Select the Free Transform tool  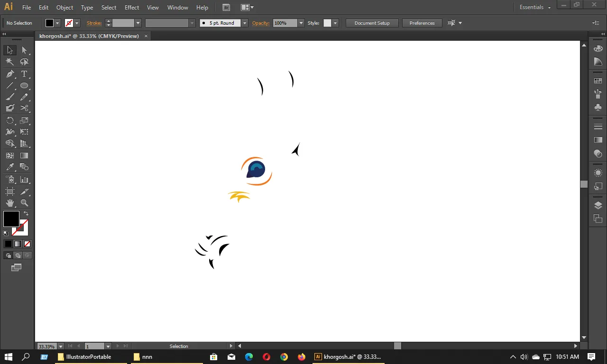tap(24, 132)
